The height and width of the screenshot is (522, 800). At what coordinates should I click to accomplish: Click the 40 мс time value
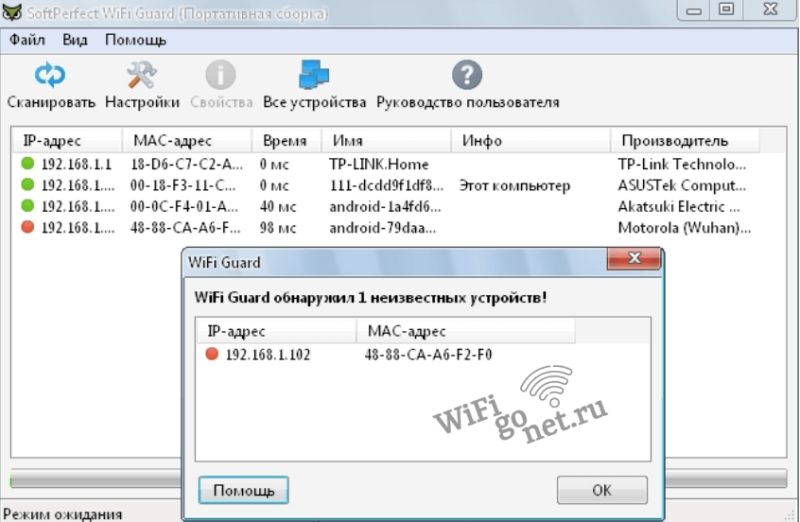tap(278, 207)
